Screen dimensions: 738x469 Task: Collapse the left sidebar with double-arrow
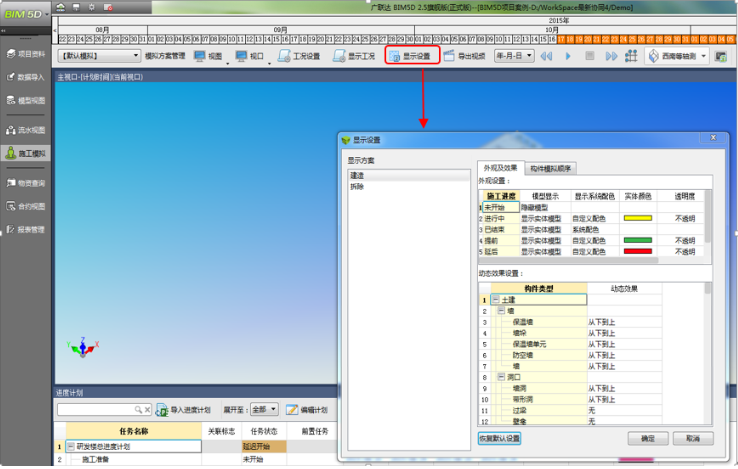point(3,31)
